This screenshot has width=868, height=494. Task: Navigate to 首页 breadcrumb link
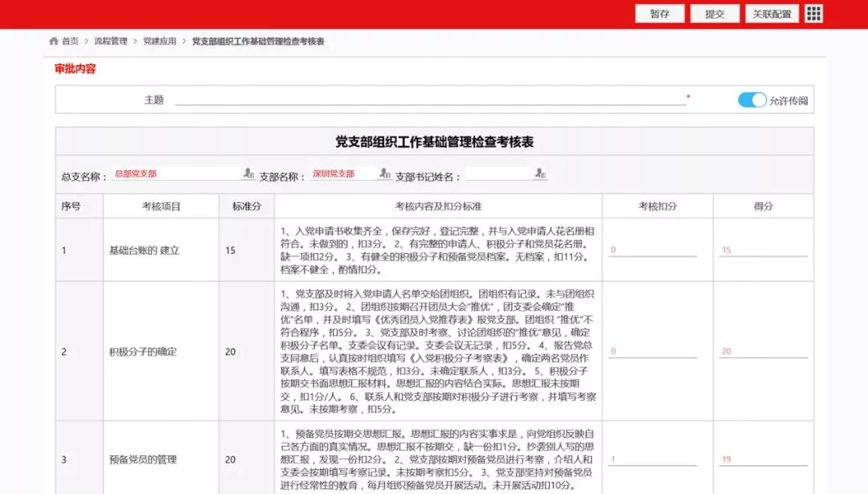coord(70,41)
